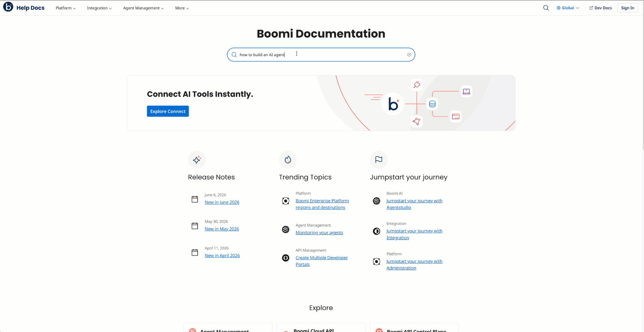Click the Agent Management icon beside Monitoring your agents
Image resolution: width=644 pixels, height=332 pixels.
286,229
